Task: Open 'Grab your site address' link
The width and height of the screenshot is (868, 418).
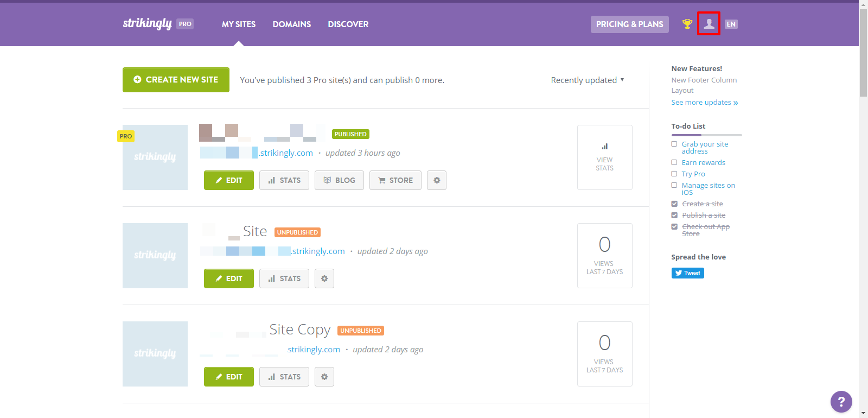Action: click(x=705, y=148)
